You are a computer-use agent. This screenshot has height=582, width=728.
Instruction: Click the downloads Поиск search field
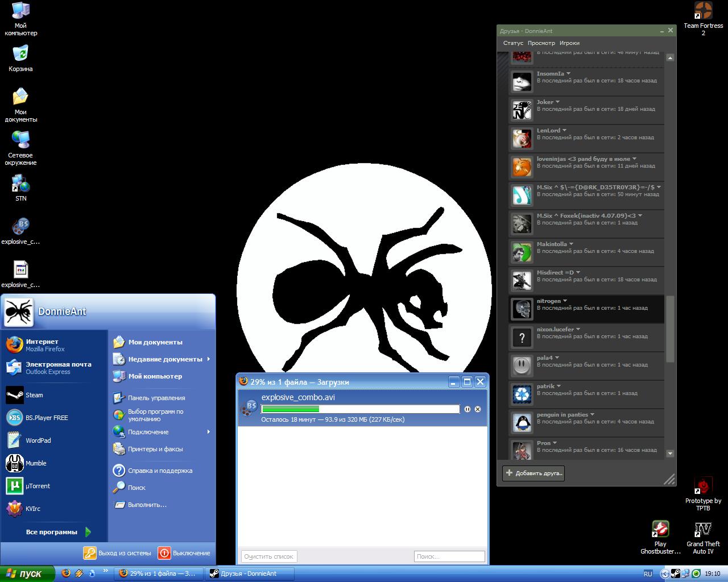click(449, 556)
